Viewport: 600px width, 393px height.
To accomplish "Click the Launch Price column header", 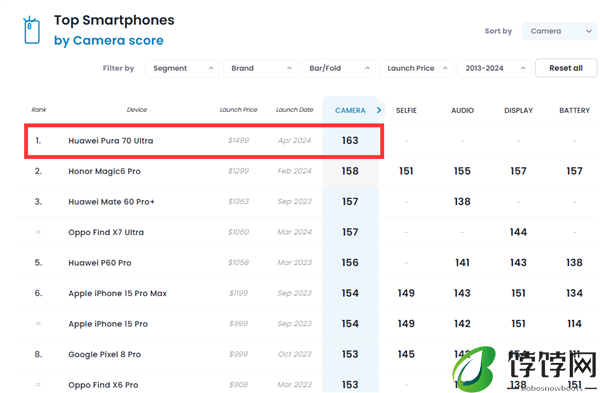I will click(238, 110).
